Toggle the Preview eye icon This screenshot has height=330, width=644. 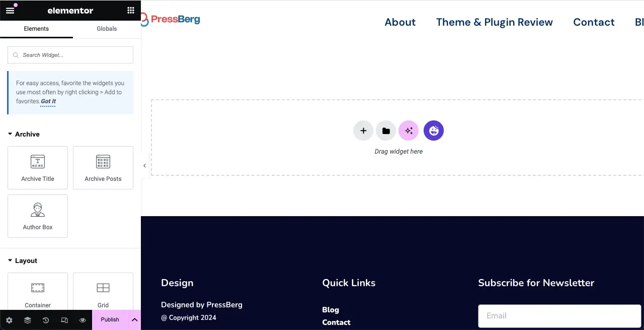click(83, 320)
